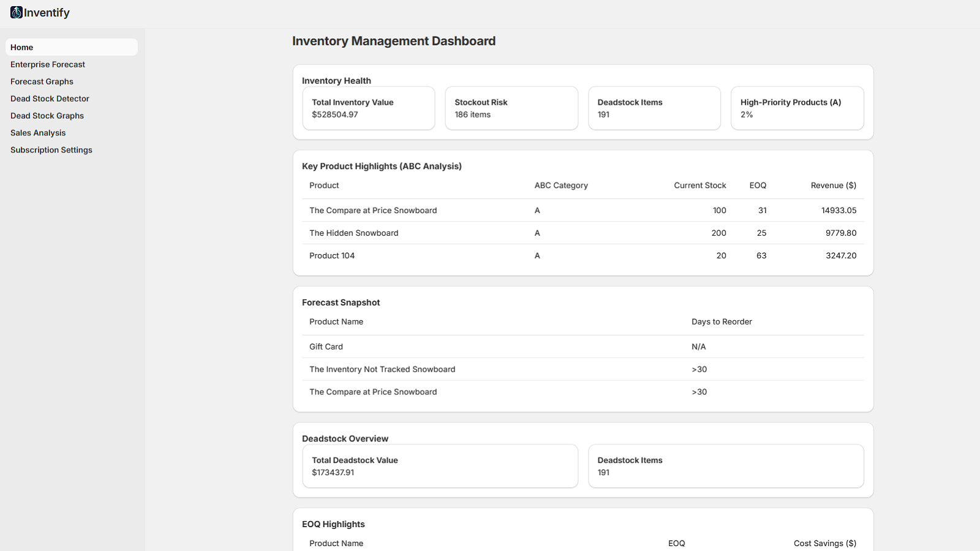Screen dimensions: 980x551
Task: Click the Inventify logo icon
Action: pyautogui.click(x=17, y=12)
